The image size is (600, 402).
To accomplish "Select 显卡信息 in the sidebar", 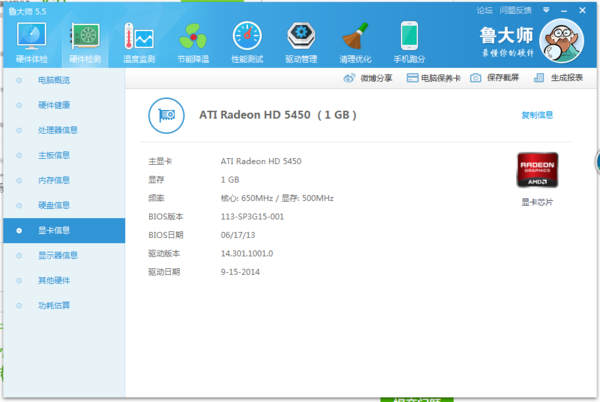I will (64, 231).
